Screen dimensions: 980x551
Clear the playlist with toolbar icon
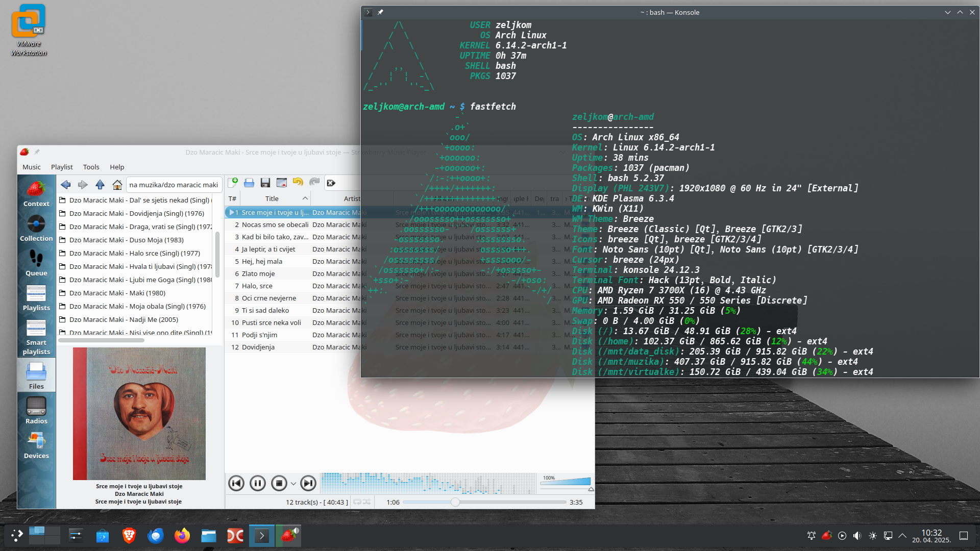click(282, 183)
